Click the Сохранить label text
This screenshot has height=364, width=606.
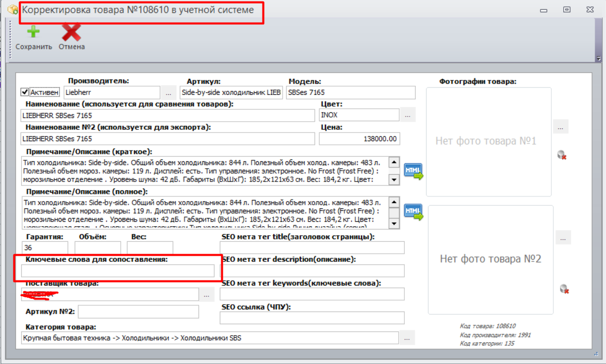(x=34, y=47)
